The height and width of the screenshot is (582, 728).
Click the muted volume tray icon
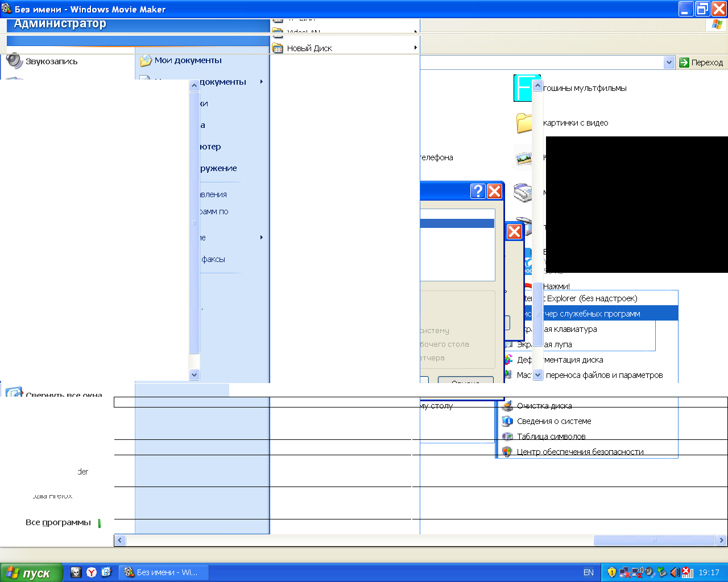click(x=675, y=572)
